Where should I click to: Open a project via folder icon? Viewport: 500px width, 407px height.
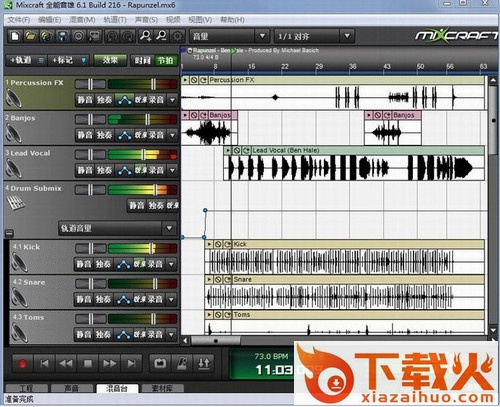coord(30,36)
